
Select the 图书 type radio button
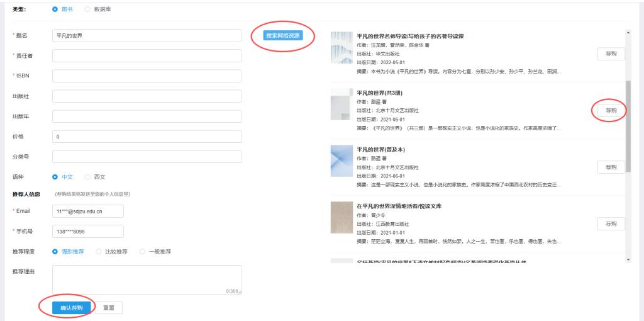(x=55, y=9)
